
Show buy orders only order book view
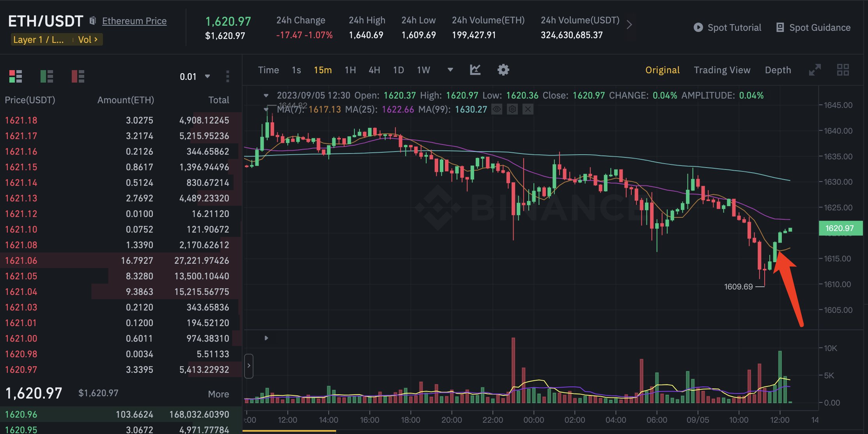[x=47, y=76]
